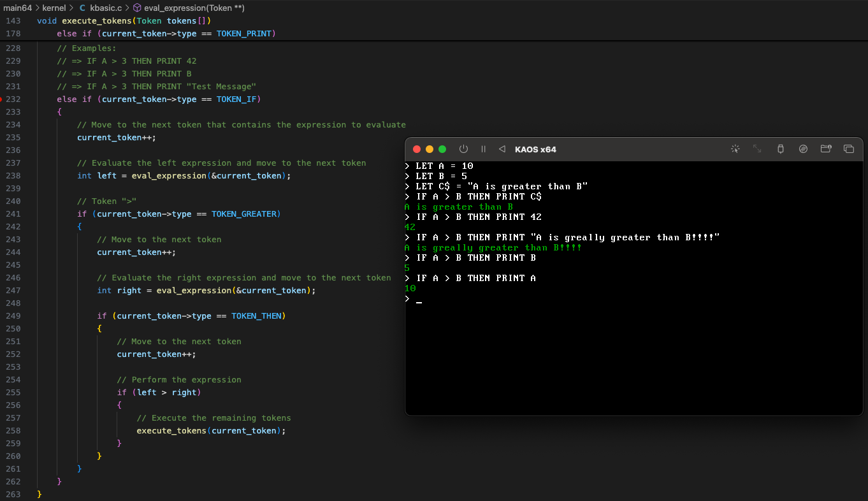The width and height of the screenshot is (868, 501).
Task: Click line number 238 in the gutter
Action: click(x=13, y=176)
